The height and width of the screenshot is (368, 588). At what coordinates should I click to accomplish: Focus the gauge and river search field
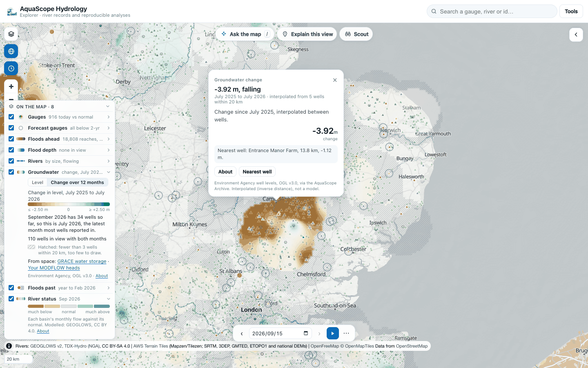(x=492, y=11)
